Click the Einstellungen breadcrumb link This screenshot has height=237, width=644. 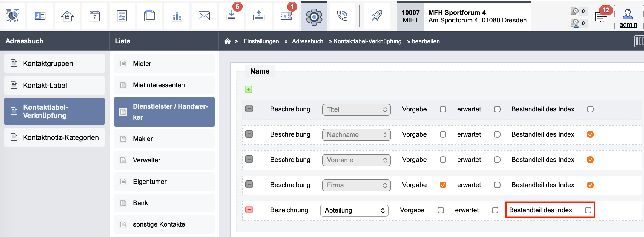[261, 41]
